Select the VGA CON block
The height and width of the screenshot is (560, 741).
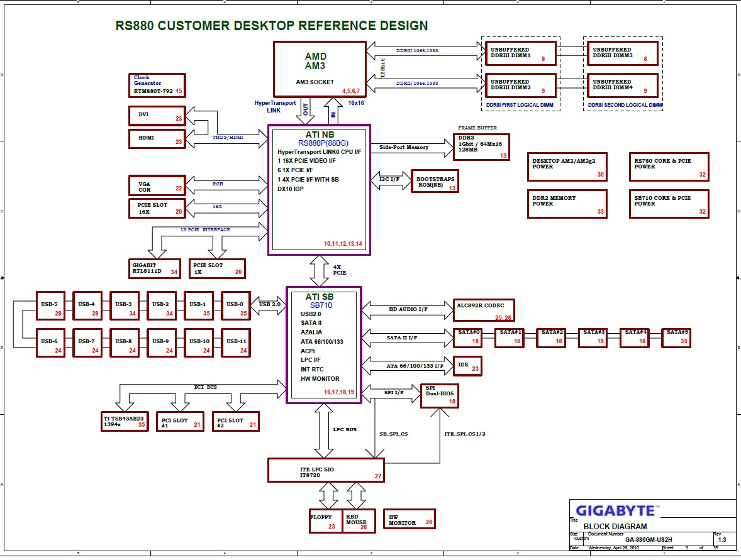coord(157,185)
